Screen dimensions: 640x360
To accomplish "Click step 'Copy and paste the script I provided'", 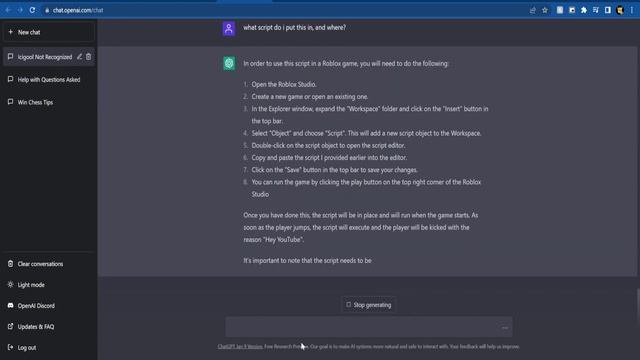I will click(329, 158).
